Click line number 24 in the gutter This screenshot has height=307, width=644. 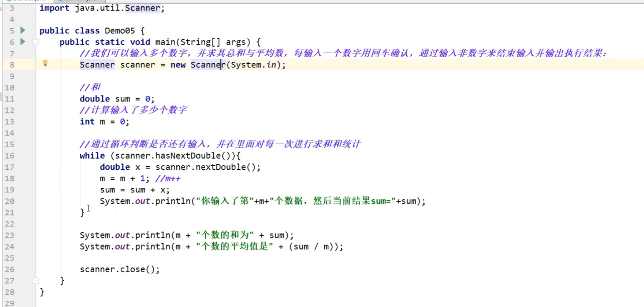click(x=9, y=247)
